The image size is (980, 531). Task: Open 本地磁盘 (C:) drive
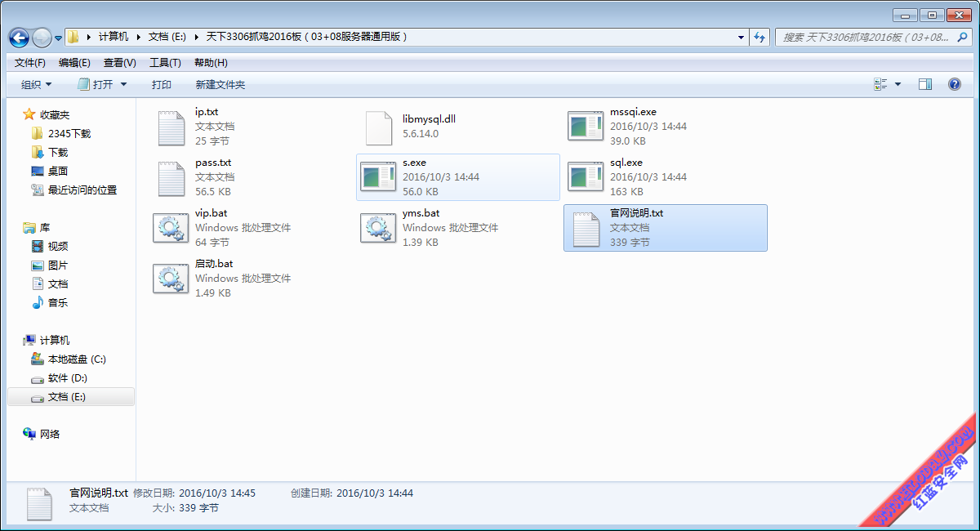[77, 359]
